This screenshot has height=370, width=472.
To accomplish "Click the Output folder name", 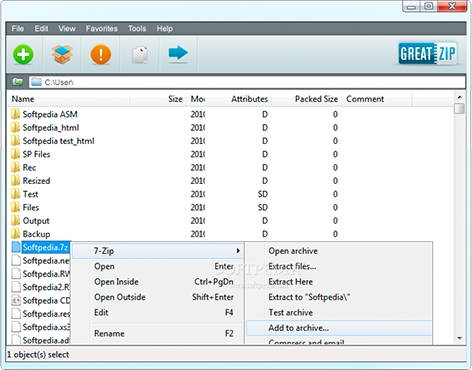I will (x=36, y=221).
